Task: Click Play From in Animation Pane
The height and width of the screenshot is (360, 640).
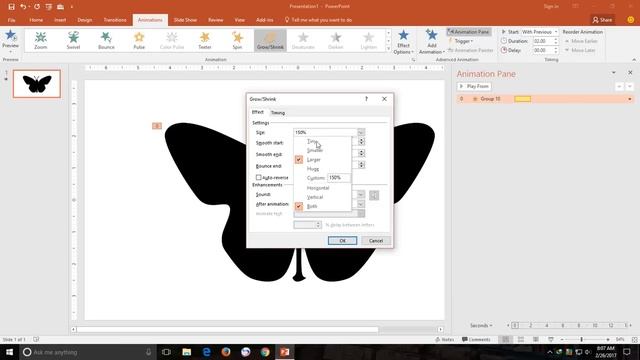Action: [x=474, y=87]
